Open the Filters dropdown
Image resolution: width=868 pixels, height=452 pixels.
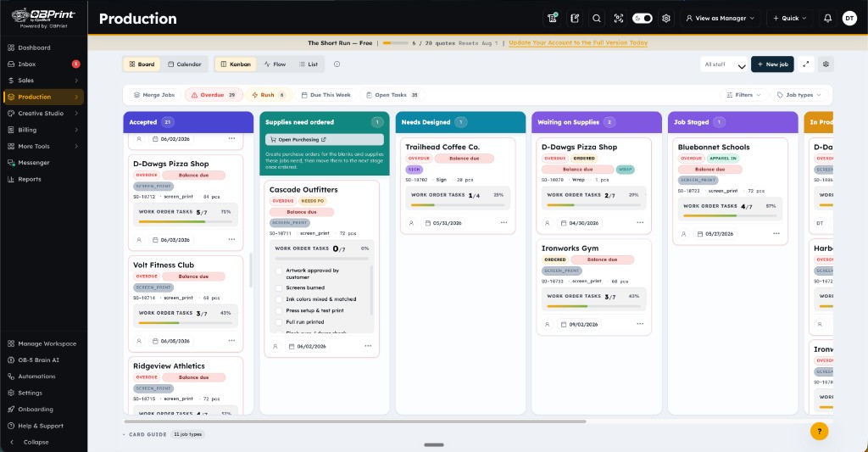coord(743,95)
